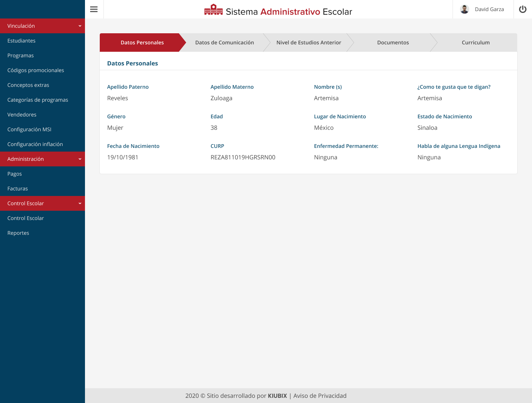532x403 pixels.
Task: Click the hamburger menu icon
Action: [x=94, y=9]
